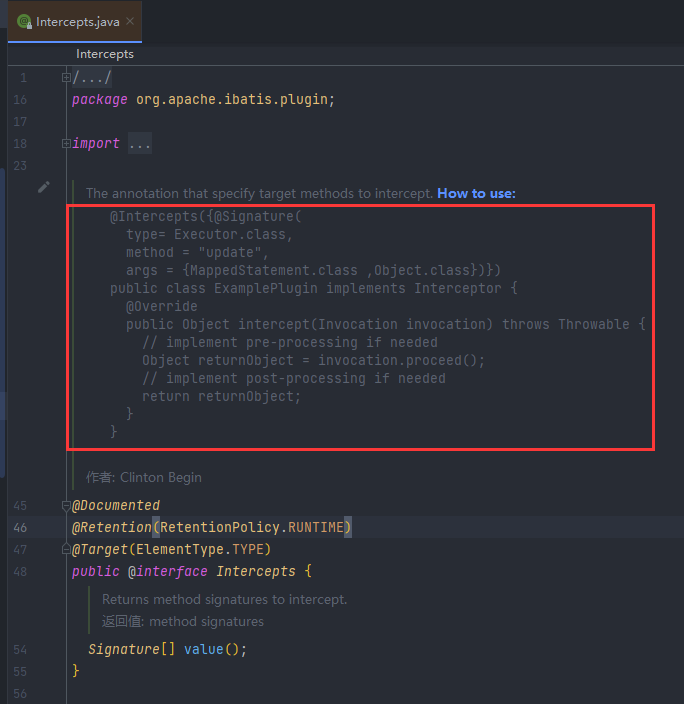Expand the folded header comment at line 1

(x=66, y=77)
